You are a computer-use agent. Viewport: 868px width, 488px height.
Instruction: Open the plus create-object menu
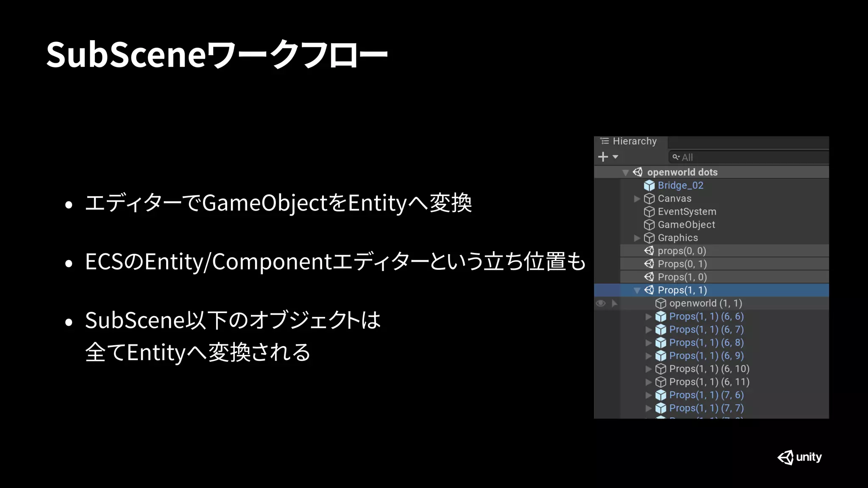pyautogui.click(x=608, y=157)
